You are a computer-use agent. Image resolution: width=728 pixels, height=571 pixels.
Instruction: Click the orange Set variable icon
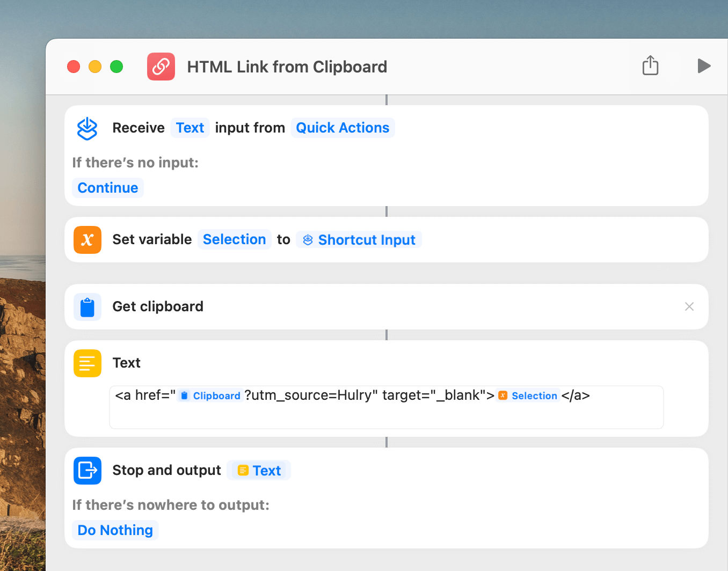(x=87, y=240)
